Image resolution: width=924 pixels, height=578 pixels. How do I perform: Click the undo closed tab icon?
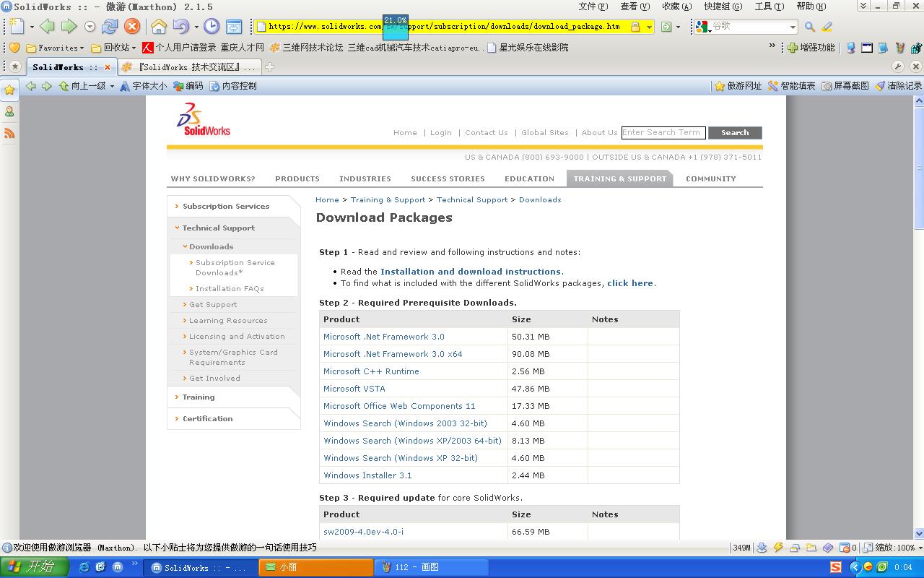[x=180, y=27]
